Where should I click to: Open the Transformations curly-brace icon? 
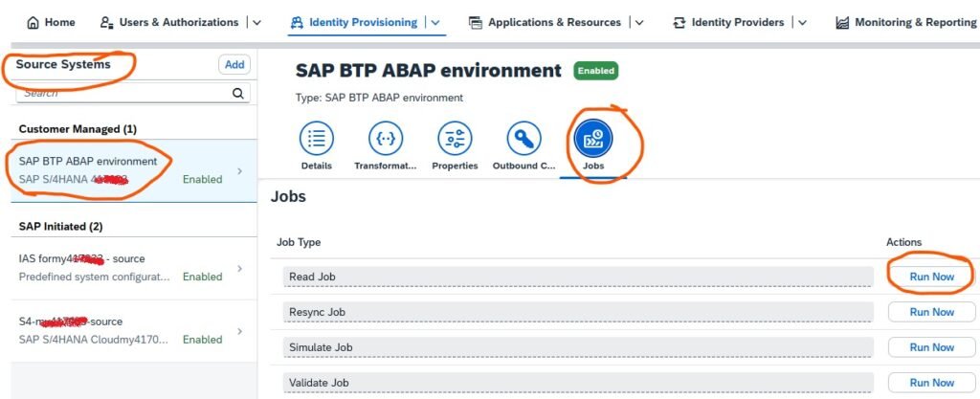coord(386,139)
